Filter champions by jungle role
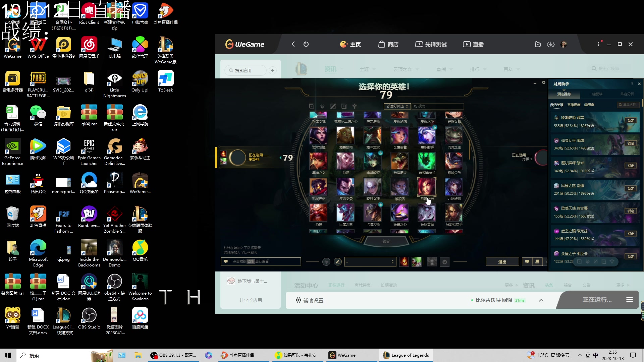Screen dimensions: 644x362 322,106
